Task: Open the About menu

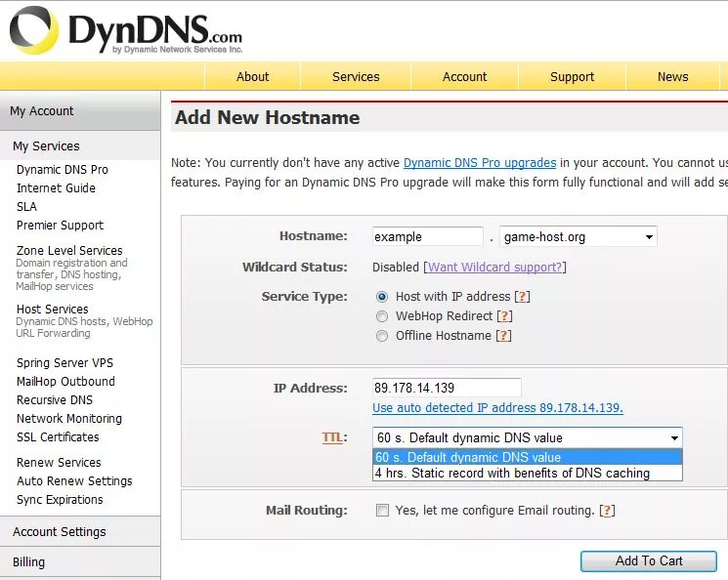Action: click(x=252, y=76)
